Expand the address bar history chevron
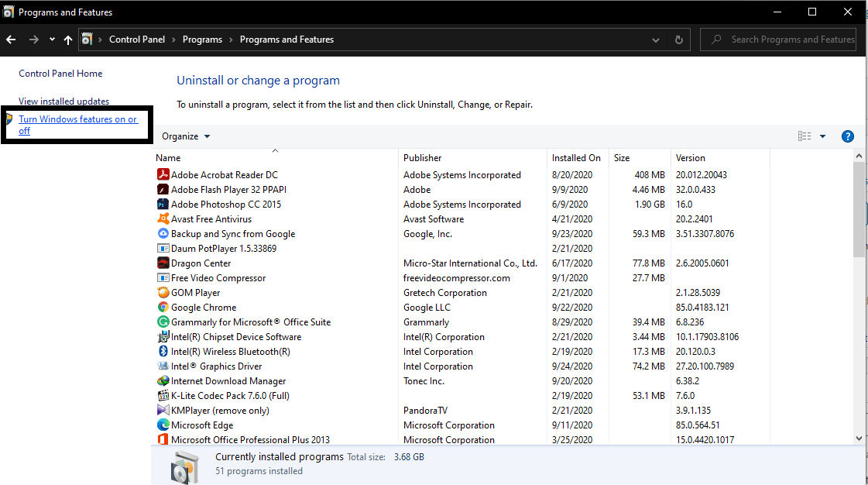 [655, 40]
